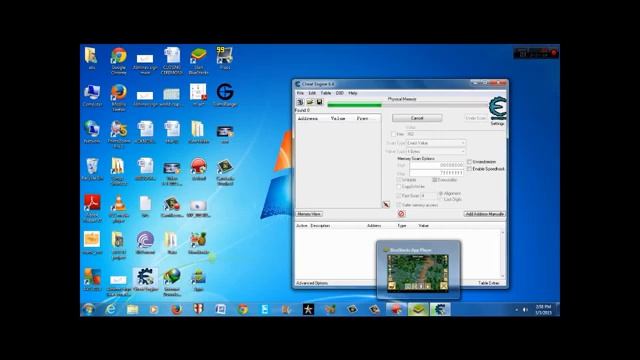Click the Start address input field
Image resolution: width=640 pixels, height=360 pixels.
(437, 165)
